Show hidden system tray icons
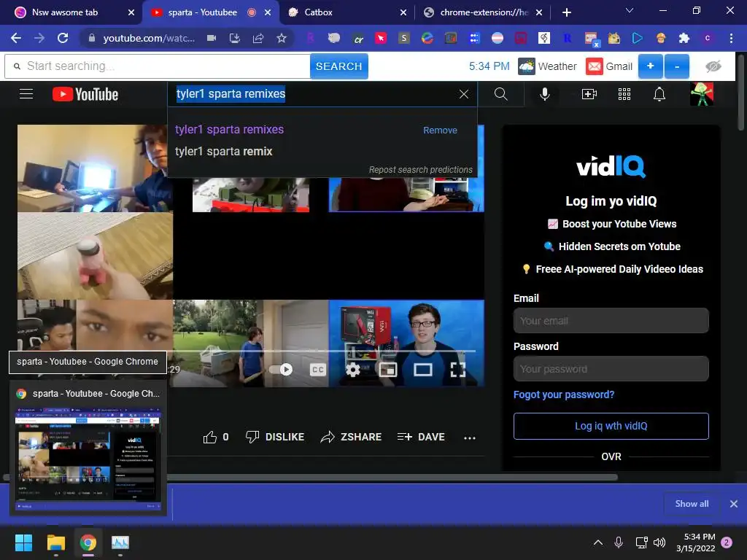The height and width of the screenshot is (560, 747). (598, 542)
